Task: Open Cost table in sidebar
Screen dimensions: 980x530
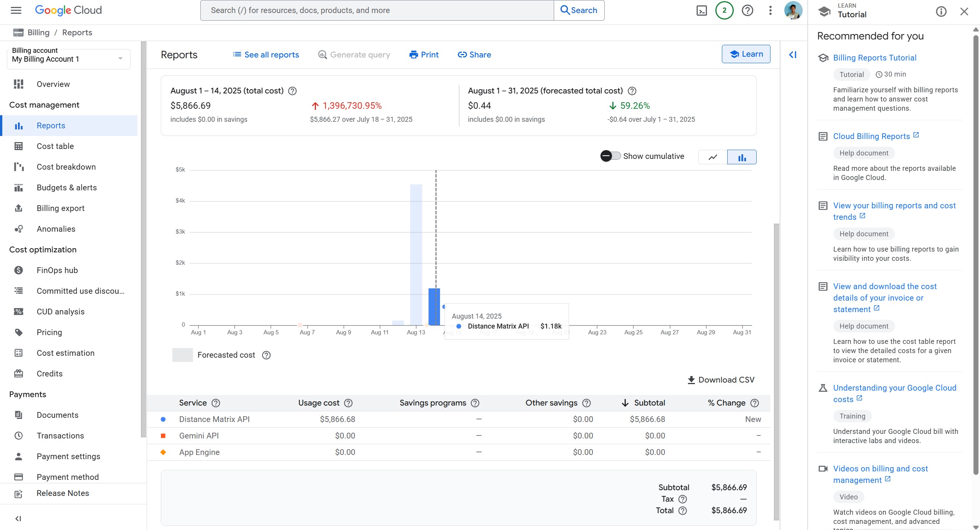Action: pos(55,146)
